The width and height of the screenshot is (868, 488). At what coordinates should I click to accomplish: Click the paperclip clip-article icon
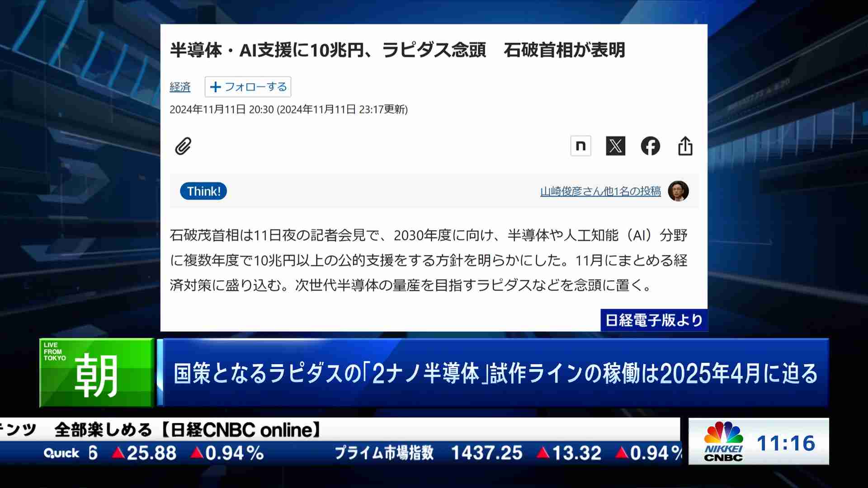click(x=183, y=146)
